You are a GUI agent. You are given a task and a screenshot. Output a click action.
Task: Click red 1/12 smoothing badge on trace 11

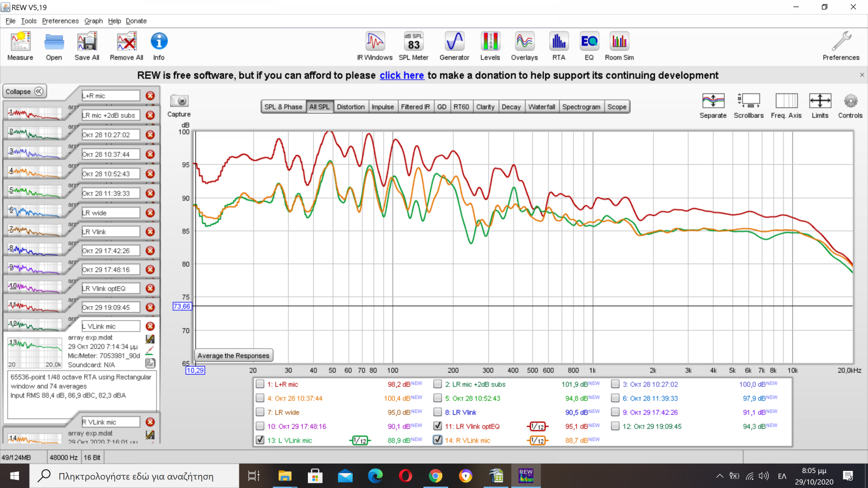click(x=538, y=427)
